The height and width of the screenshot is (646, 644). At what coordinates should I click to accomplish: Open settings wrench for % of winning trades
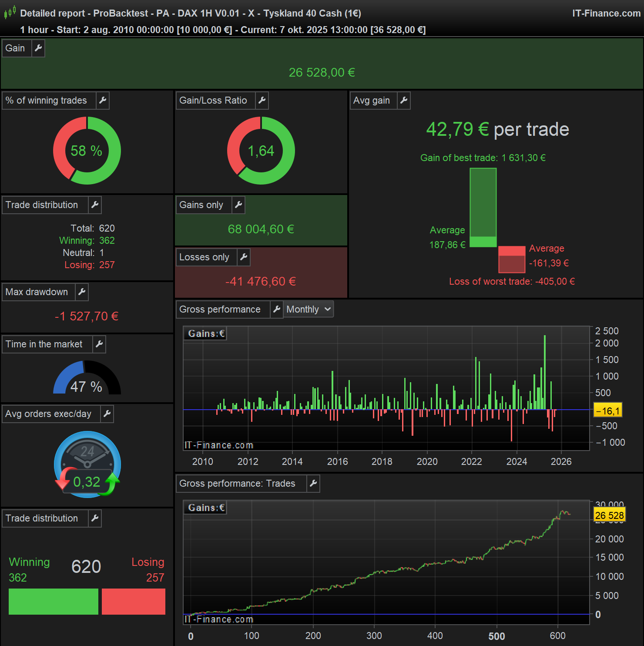pos(103,101)
